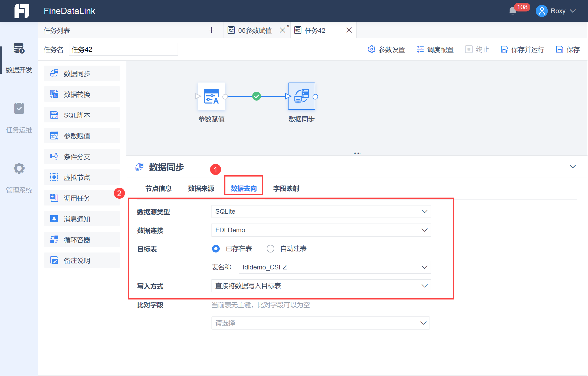This screenshot has height=376, width=588.
Task: Click the notification bell icon
Action: (512, 11)
